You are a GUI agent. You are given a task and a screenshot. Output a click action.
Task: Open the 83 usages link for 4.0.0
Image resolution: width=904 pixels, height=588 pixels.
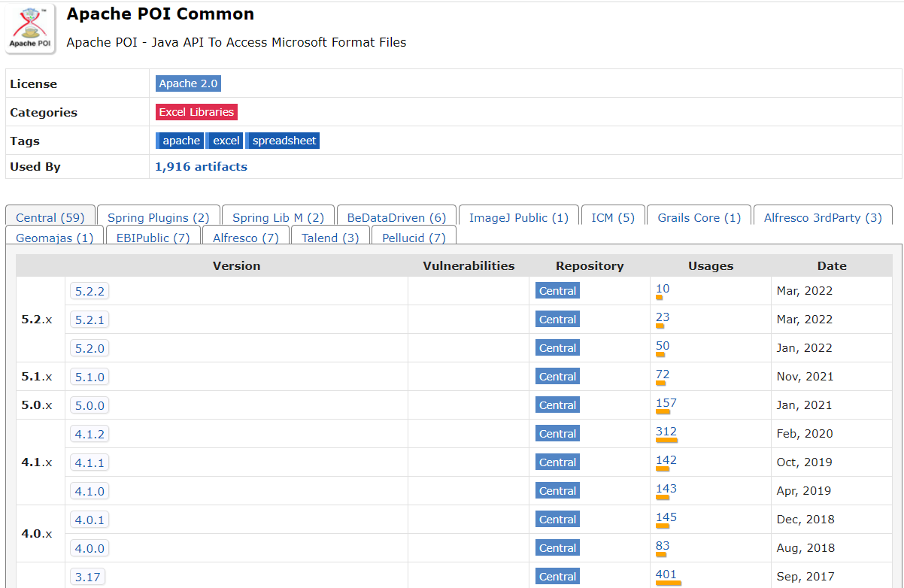(663, 546)
